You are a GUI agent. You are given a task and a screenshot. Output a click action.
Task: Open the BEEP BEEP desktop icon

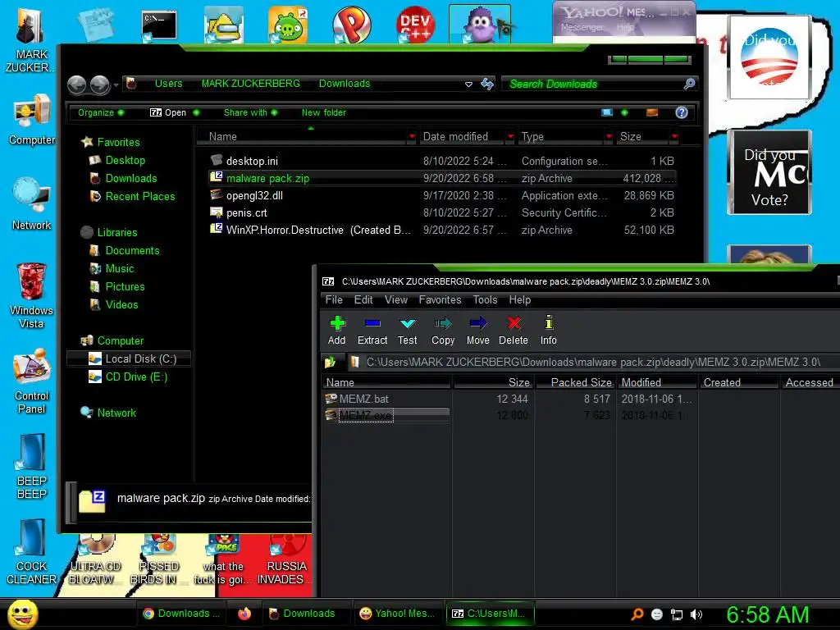coord(32,467)
